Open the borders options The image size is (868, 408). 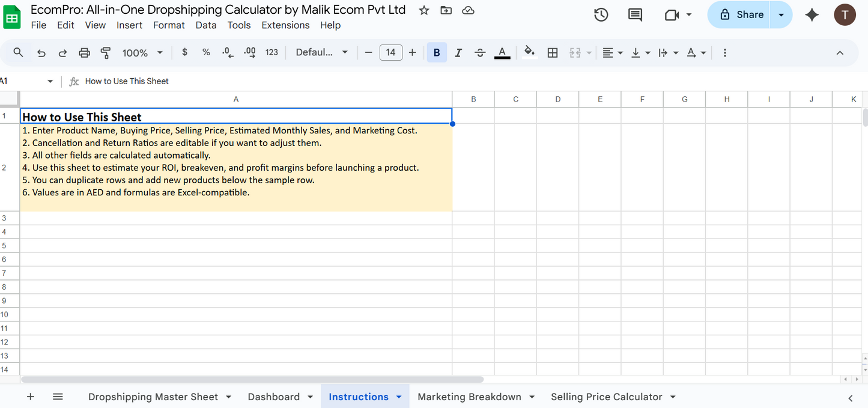point(553,53)
